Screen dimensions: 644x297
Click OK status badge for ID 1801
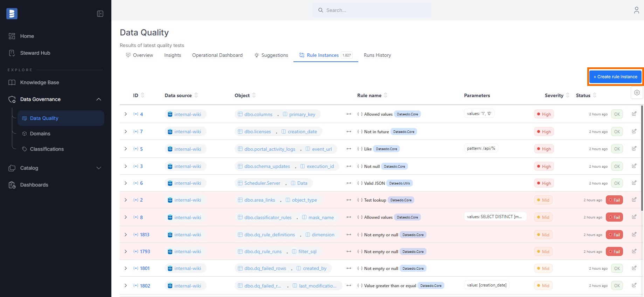(617, 268)
